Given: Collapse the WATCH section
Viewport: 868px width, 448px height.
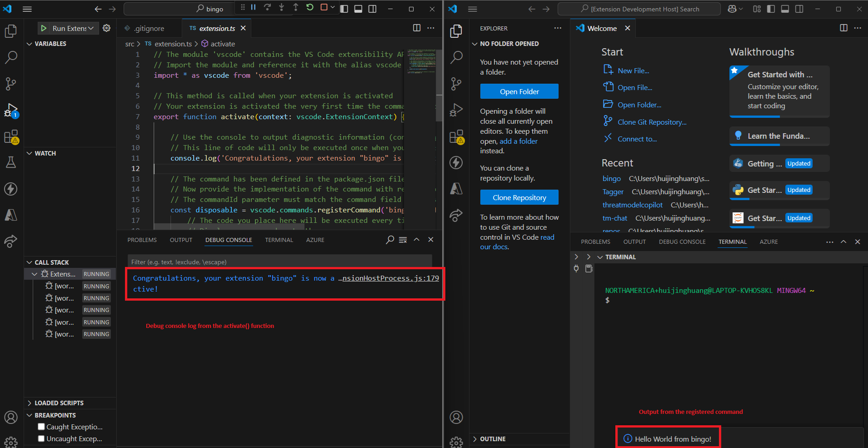Looking at the screenshot, I should 30,153.
